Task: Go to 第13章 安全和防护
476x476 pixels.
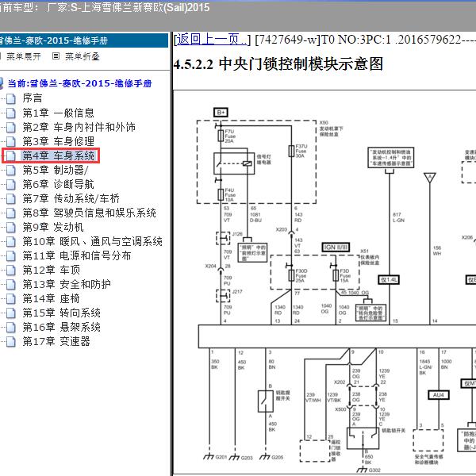Action: [x=67, y=285]
